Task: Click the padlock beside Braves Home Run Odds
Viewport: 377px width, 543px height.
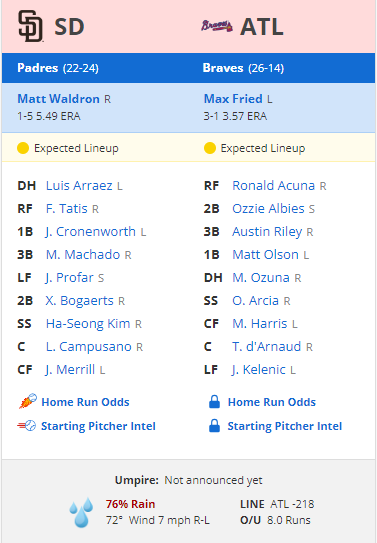Action: [215, 402]
